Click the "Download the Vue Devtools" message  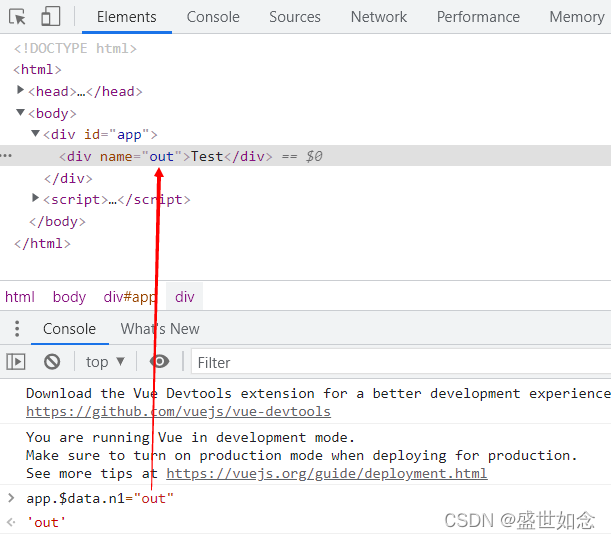click(318, 393)
